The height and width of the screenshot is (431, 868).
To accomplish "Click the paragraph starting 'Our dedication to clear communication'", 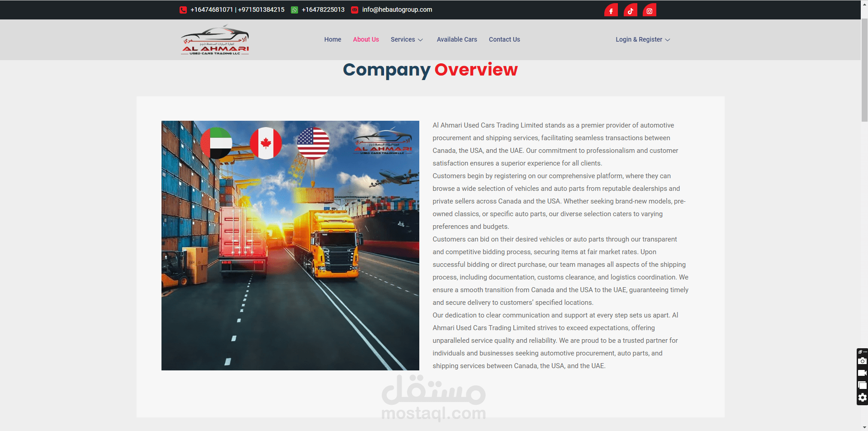I will coord(555,341).
